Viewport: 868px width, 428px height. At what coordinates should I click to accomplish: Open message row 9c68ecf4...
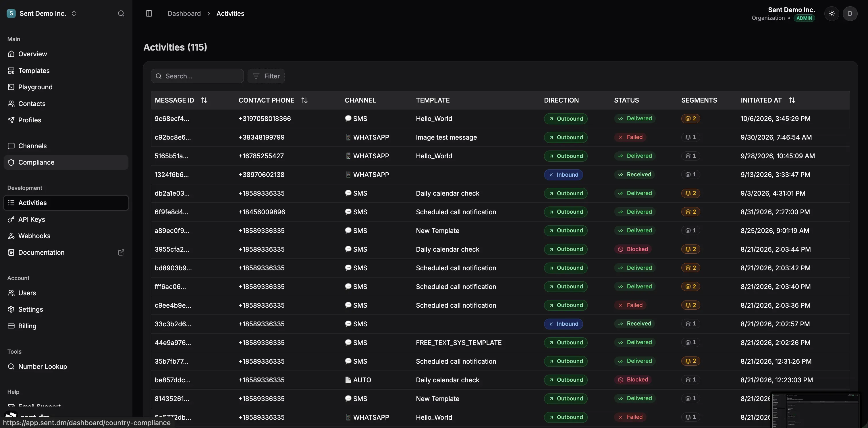(x=500, y=119)
